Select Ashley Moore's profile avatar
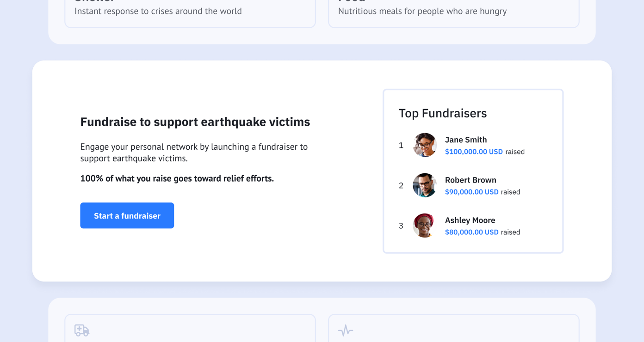 pos(424,225)
